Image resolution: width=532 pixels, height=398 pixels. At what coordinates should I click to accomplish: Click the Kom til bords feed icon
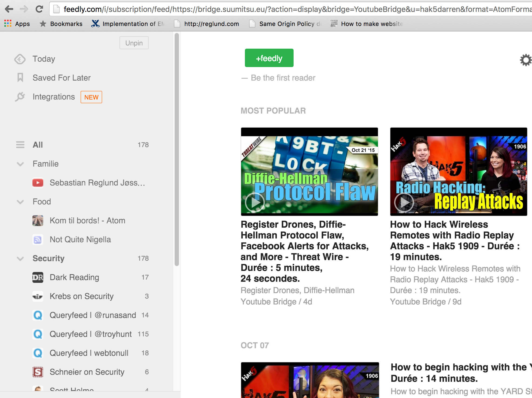(x=38, y=221)
